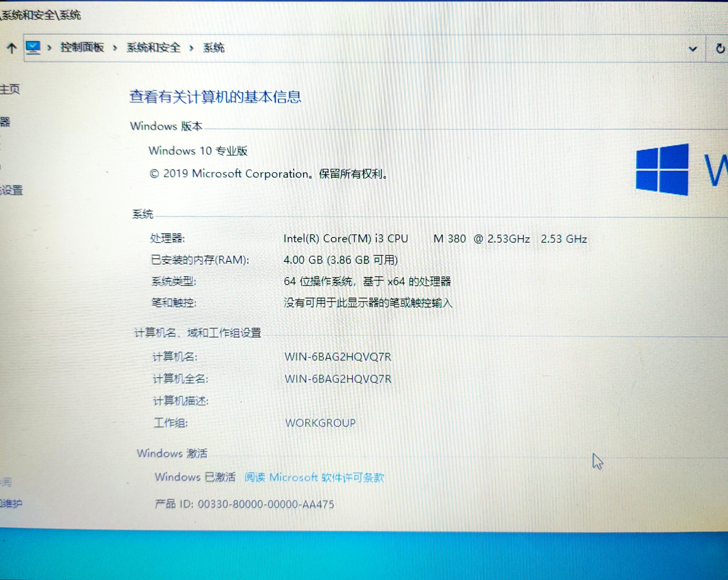Click the 计算机全名 value WIN-6BAG2HQVQ7R

coord(338,379)
